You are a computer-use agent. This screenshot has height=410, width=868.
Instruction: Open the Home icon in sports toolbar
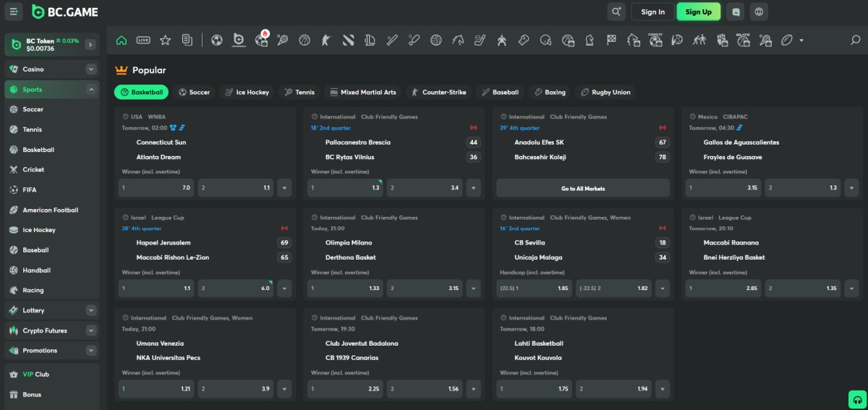(x=122, y=40)
